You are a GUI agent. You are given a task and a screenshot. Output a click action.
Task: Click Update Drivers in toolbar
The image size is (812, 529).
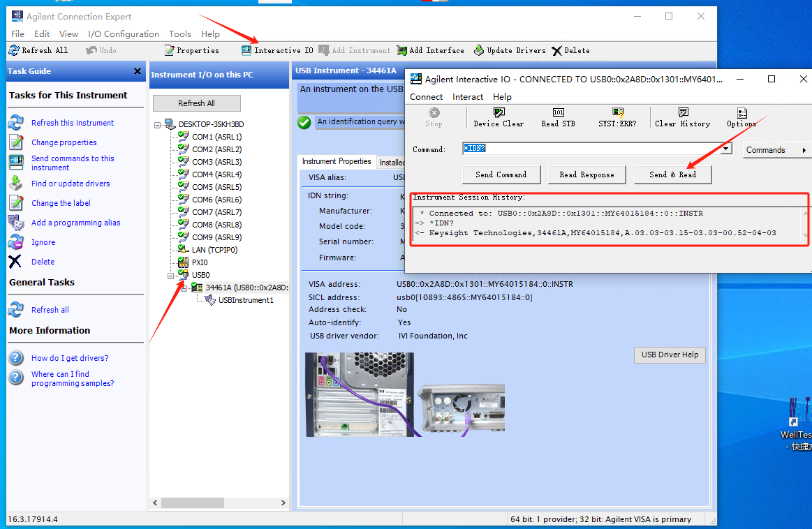pyautogui.click(x=510, y=50)
